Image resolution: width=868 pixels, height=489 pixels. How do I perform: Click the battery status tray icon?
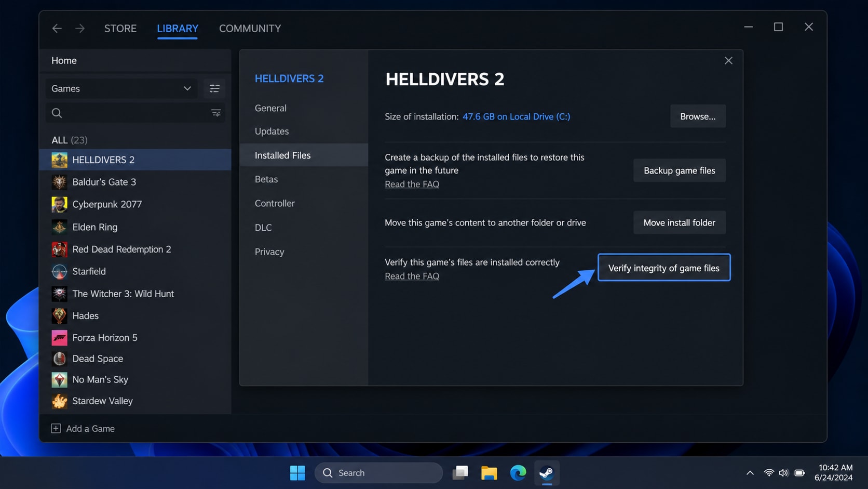[x=799, y=473]
